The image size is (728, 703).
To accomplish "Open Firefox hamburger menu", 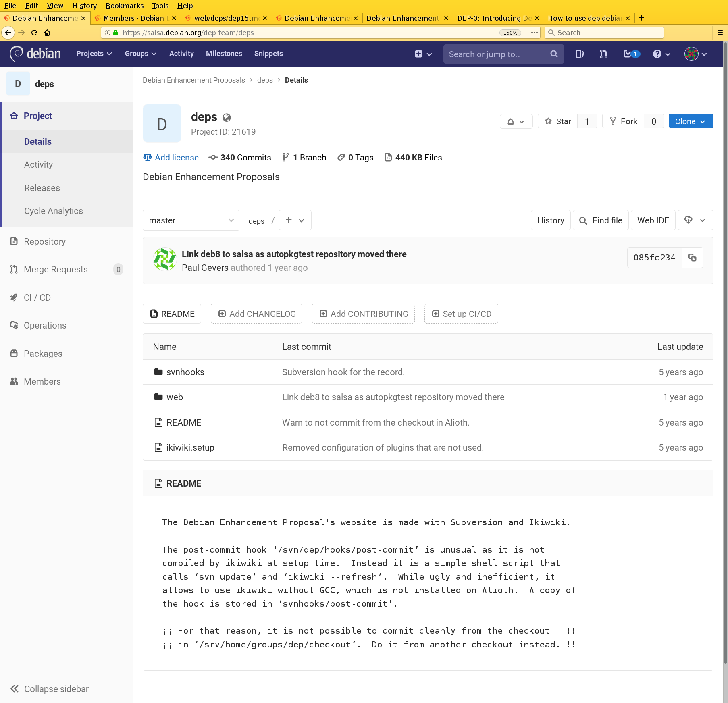I will coord(720,33).
